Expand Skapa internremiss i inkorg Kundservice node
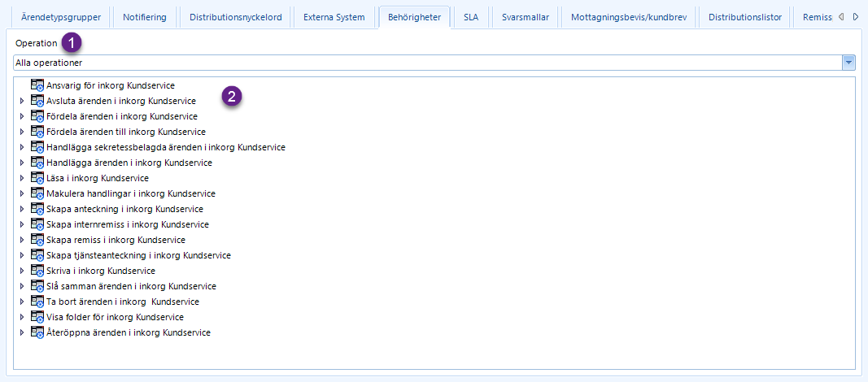The image size is (868, 382). [x=22, y=225]
